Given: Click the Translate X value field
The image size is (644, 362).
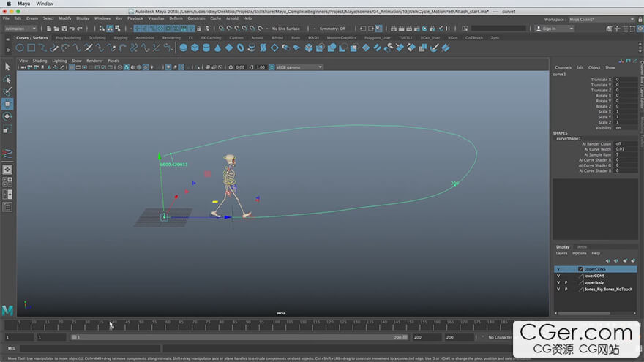Looking at the screenshot, I should (626, 80).
